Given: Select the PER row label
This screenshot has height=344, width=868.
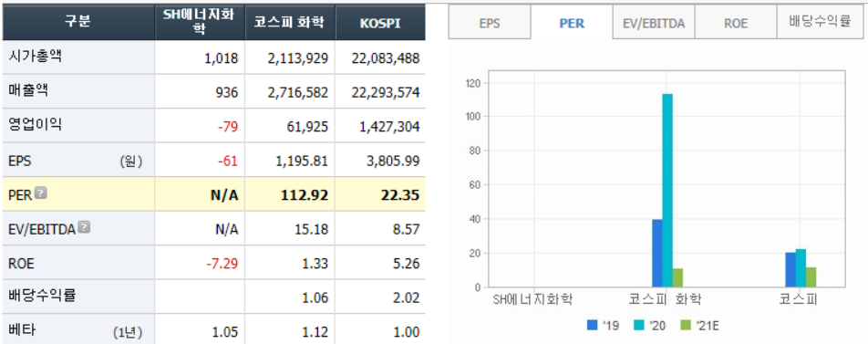Looking at the screenshot, I should tap(20, 195).
